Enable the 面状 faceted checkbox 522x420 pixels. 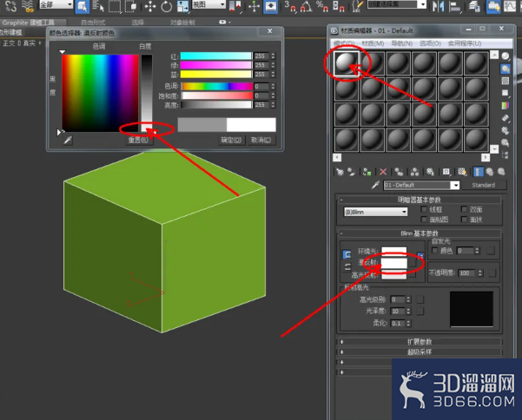(464, 220)
